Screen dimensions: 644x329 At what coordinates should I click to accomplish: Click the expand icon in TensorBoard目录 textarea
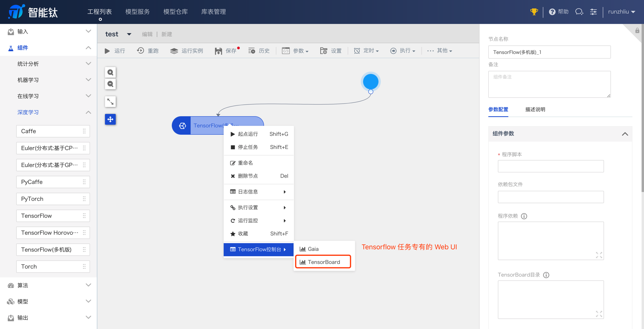click(599, 314)
